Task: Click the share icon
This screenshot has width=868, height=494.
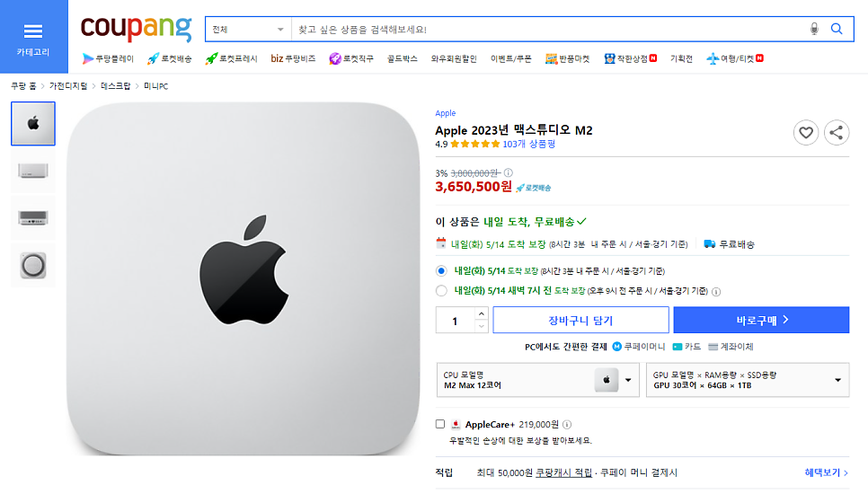Action: tap(836, 133)
